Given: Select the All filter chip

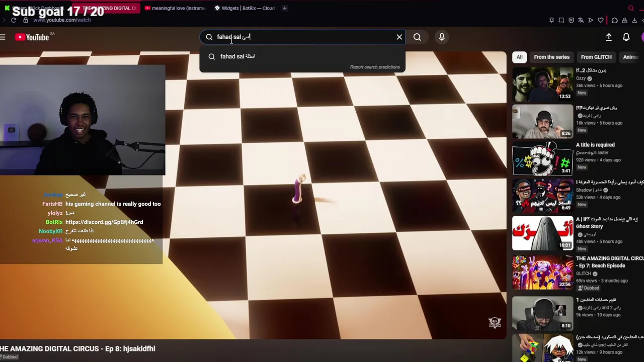Looking at the screenshot, I should coord(519,57).
